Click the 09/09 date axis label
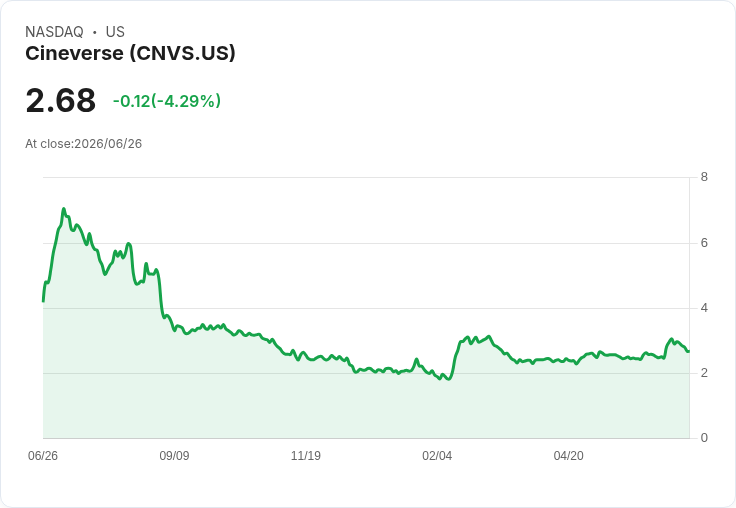Viewport: 736px width, 508px height. click(174, 456)
